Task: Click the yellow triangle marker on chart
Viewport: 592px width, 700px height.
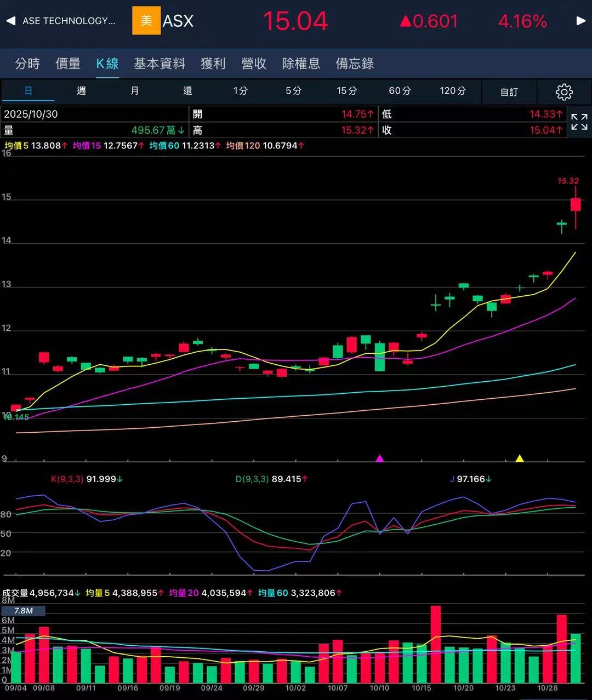Action: (520, 458)
